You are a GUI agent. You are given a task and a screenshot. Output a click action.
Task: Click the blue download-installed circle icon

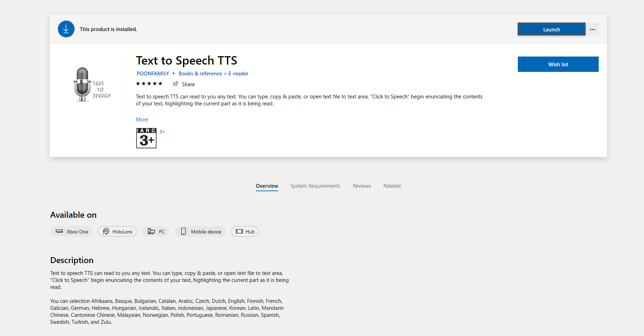[x=66, y=29]
